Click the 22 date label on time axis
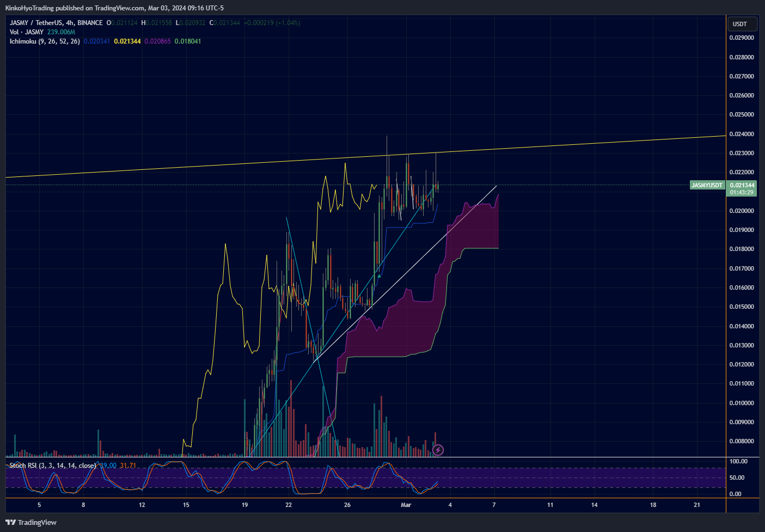765x532 pixels. (x=289, y=505)
